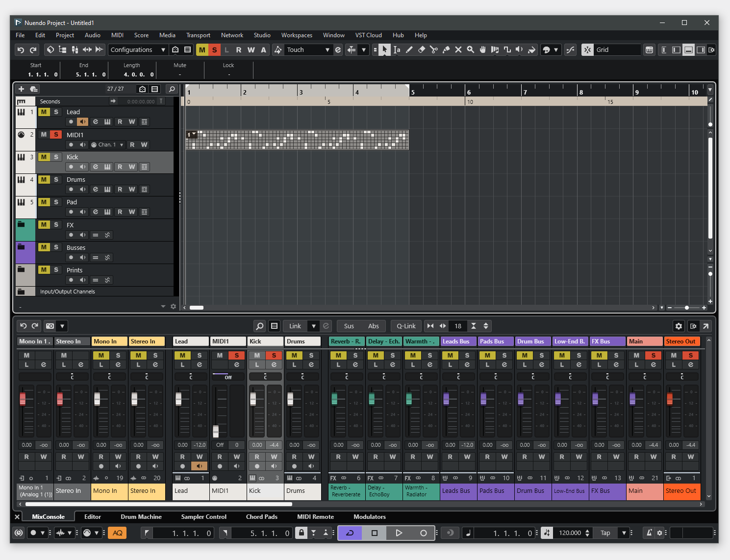Toggle Solo on the MIDI1 track
Screen dimensions: 730x560
pyautogui.click(x=56, y=134)
